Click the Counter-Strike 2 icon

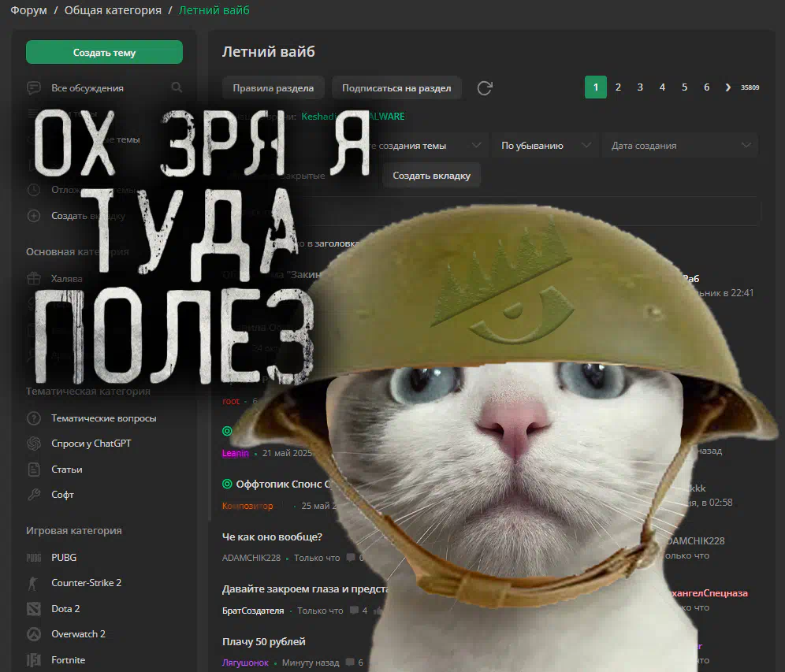[x=34, y=583]
